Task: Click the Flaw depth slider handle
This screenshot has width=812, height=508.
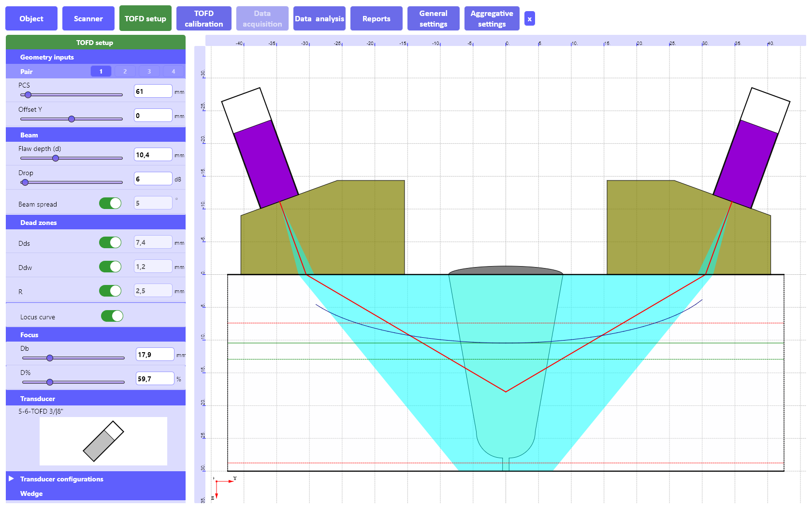Action: [x=56, y=158]
